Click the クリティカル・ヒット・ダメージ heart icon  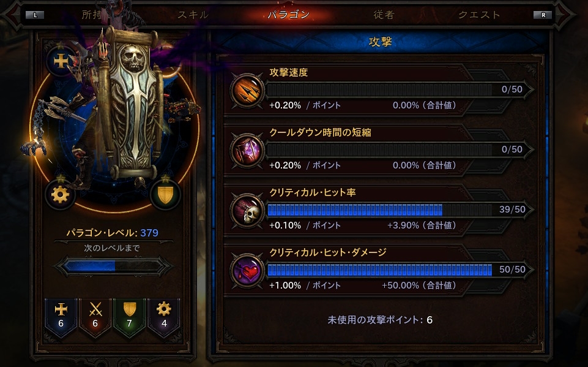click(x=247, y=270)
